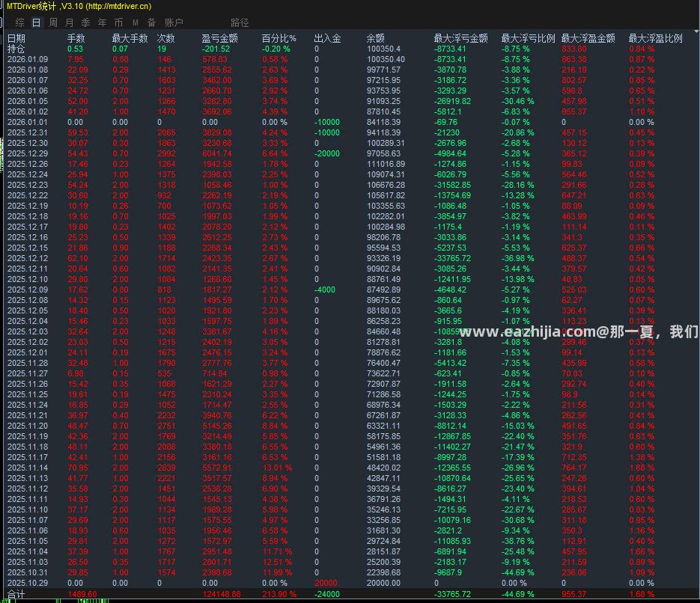The width and height of the screenshot is (700, 603).
Task: Click the floating loss ratio -36.98 %
Action: click(518, 258)
